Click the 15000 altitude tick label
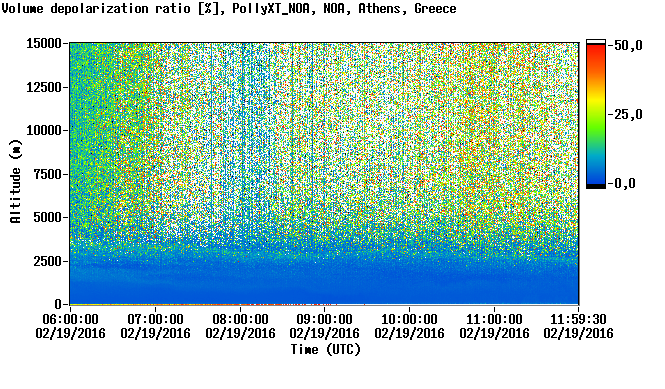 point(44,43)
